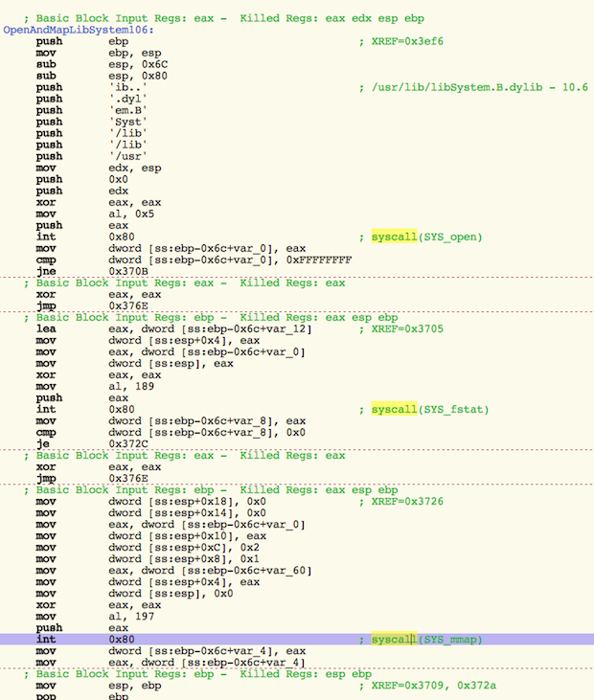594x700 pixels.
Task: Click the OpenAndMapLibSystem106 procedure label
Action: click(78, 31)
